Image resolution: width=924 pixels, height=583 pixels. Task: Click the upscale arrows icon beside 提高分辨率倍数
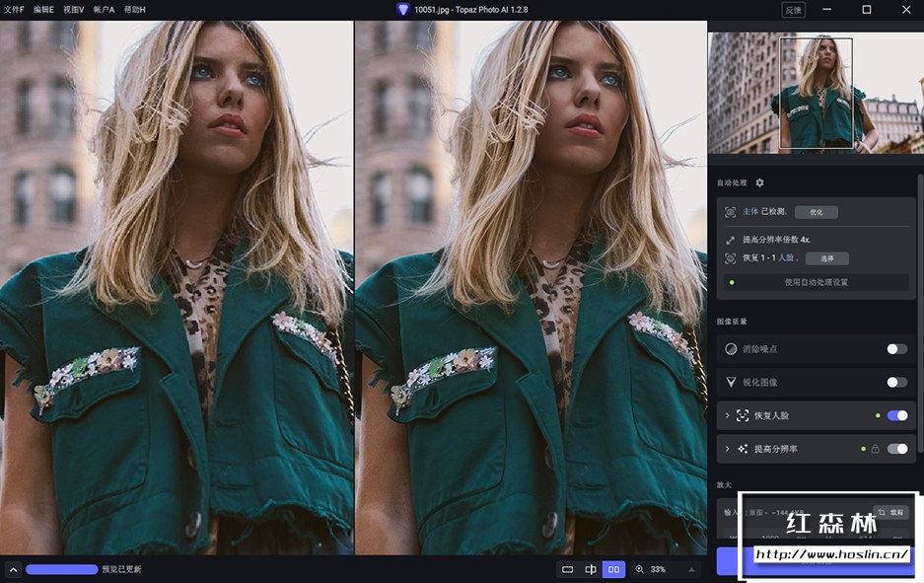(x=730, y=240)
